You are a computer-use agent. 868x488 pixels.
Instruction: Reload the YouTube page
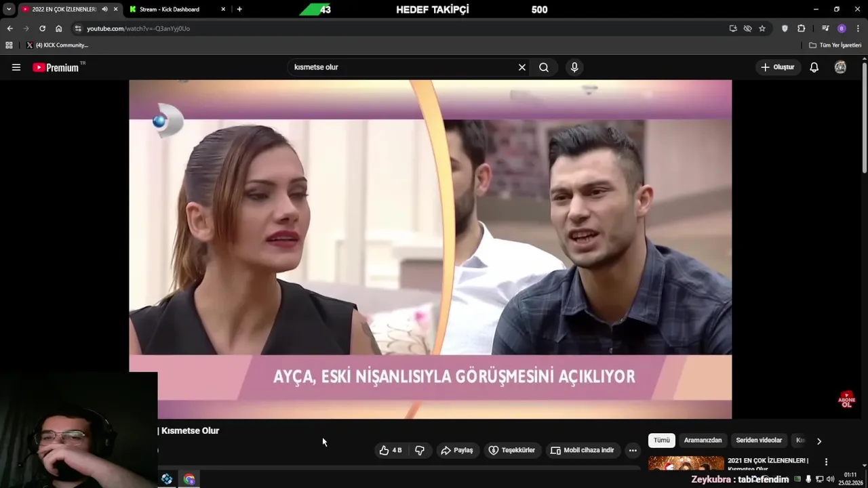[x=42, y=28]
